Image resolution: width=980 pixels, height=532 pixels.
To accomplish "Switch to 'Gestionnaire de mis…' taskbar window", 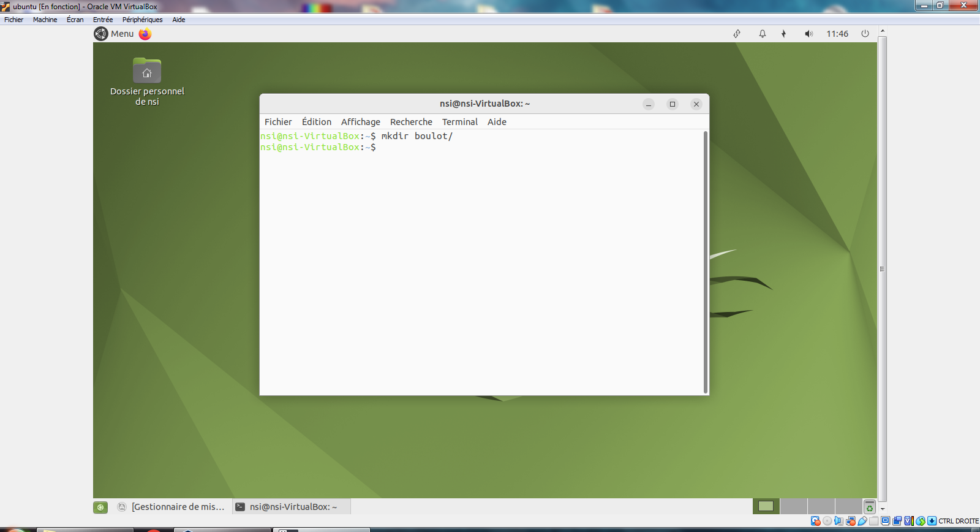I will point(172,507).
